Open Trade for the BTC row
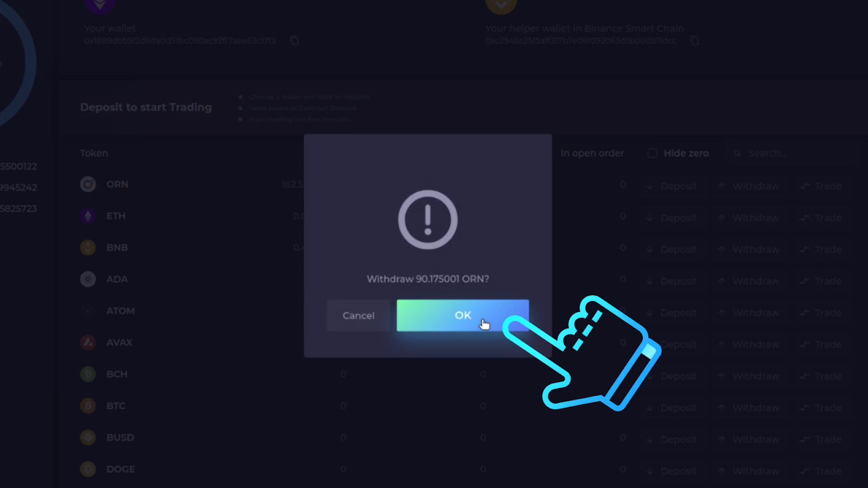The height and width of the screenshot is (488, 868). 821,408
